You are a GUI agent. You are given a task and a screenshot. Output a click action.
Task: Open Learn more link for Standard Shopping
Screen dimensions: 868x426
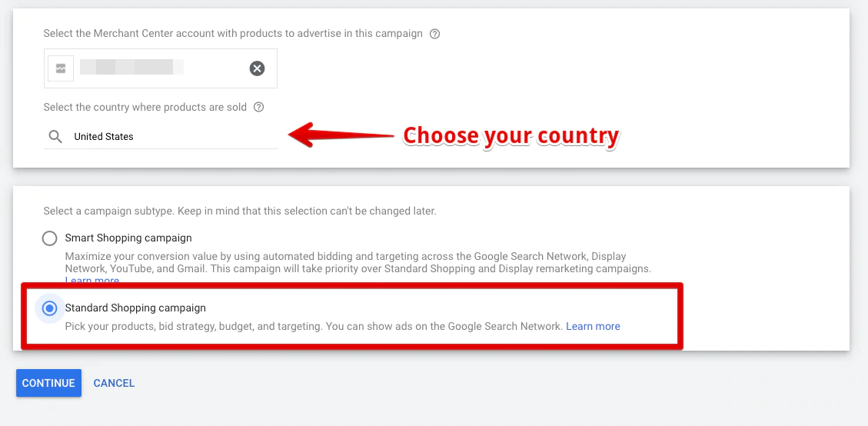tap(593, 326)
